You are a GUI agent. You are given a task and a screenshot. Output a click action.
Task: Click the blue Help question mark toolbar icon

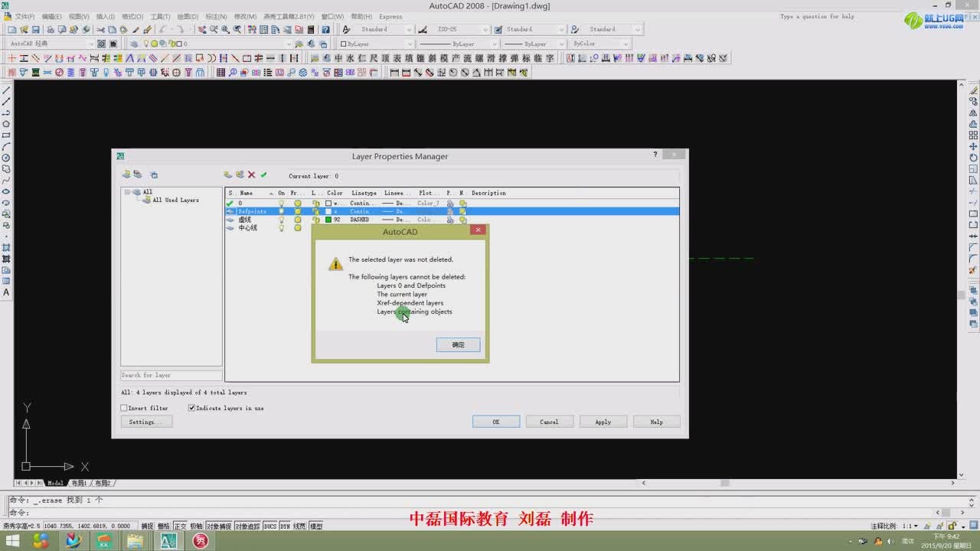coord(325,30)
